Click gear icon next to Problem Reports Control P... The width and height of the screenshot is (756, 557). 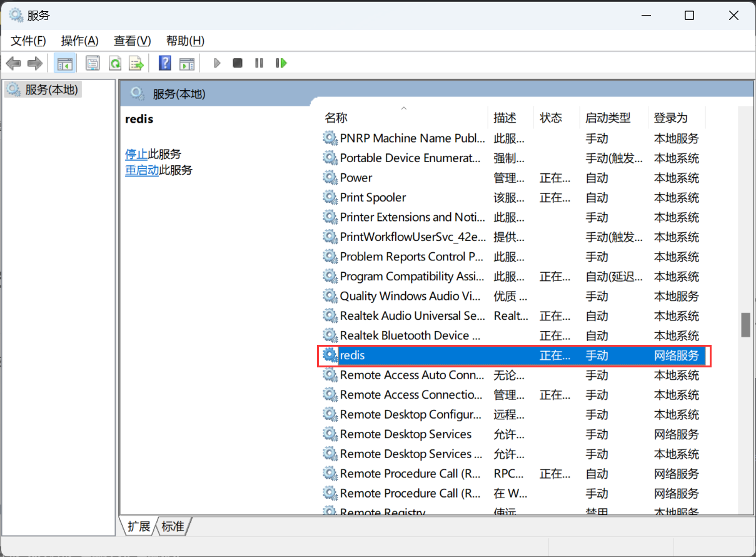coord(330,257)
